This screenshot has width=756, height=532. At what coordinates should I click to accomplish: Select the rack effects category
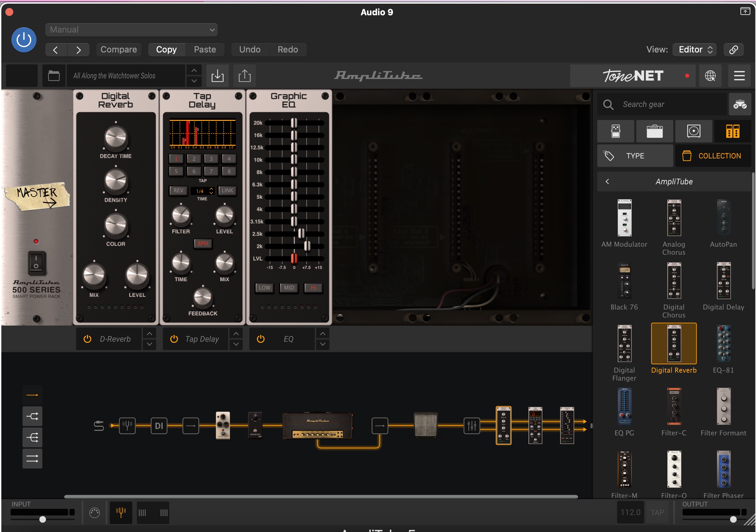point(732,131)
